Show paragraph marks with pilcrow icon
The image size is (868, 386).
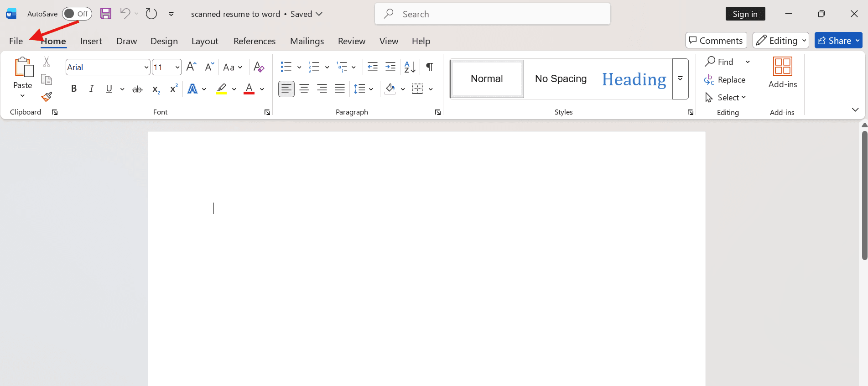[429, 67]
